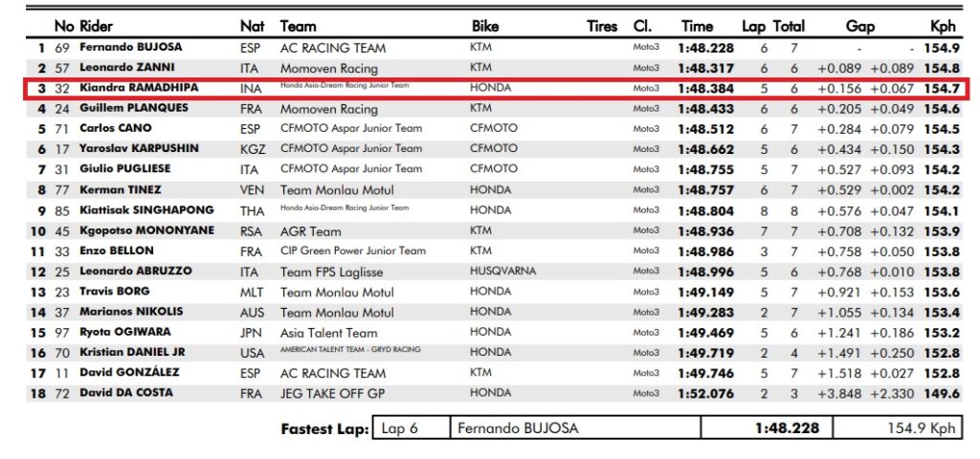Viewport: 980px width, 459px height.
Task: Click rider name Leonardo ZANNI
Action: coord(127,68)
